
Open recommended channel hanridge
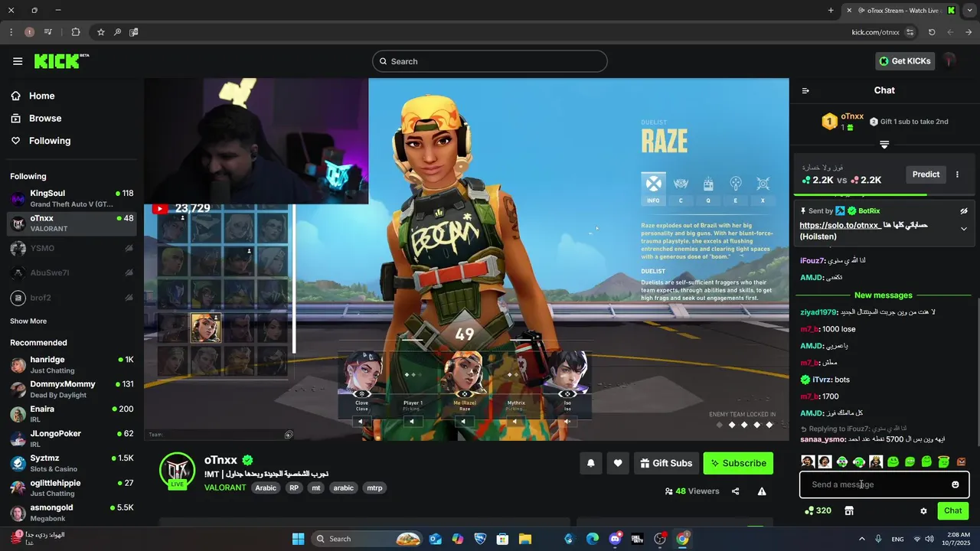(x=72, y=364)
